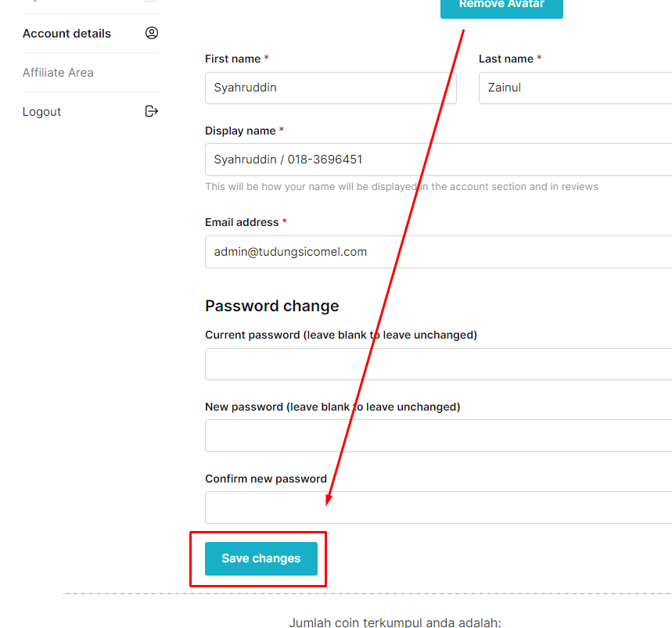Click the Jumlah coin terkumpul text
The image size is (672, 628).
tap(395, 623)
